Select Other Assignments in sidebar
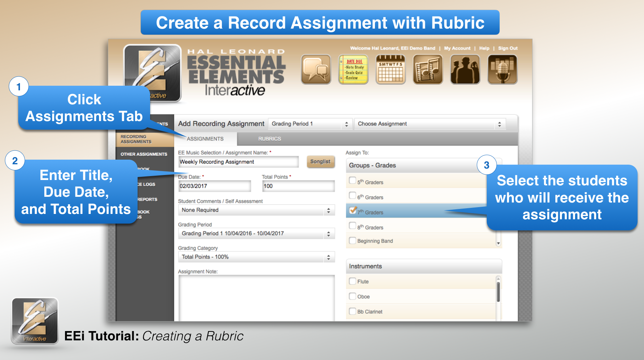This screenshot has width=644, height=360. (144, 154)
